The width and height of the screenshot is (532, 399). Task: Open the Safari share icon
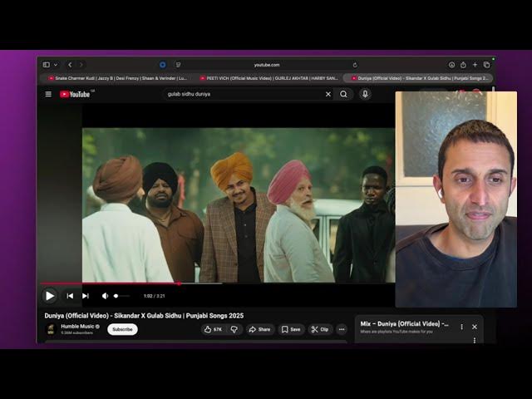tap(463, 65)
